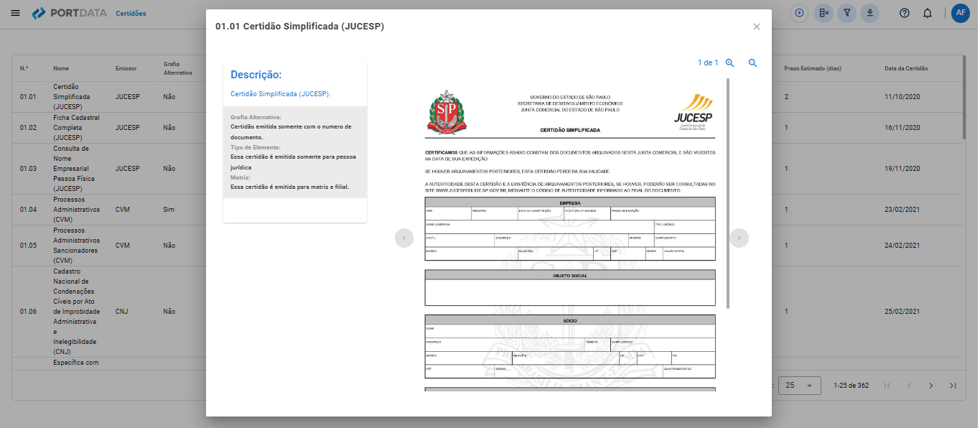Screen dimensions: 980x428
Task: Click the blue 'Certidão Simplificada (JUCESP).' description text
Action: coord(281,94)
